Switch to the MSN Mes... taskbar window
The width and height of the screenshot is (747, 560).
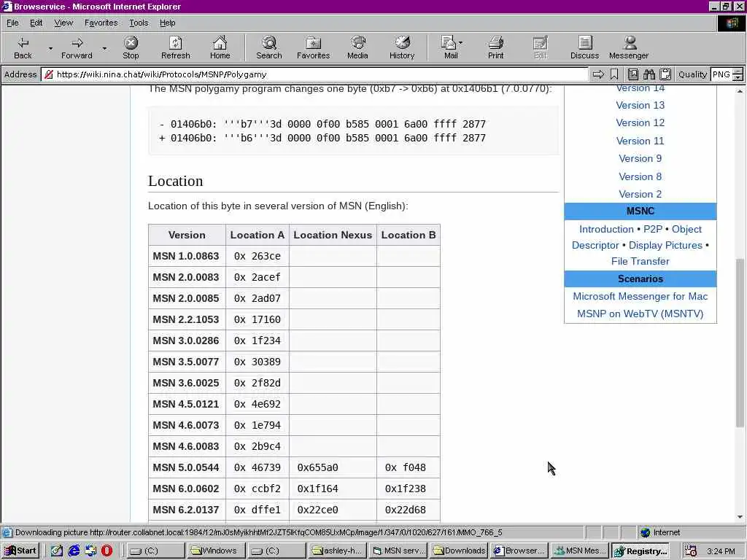coord(579,551)
